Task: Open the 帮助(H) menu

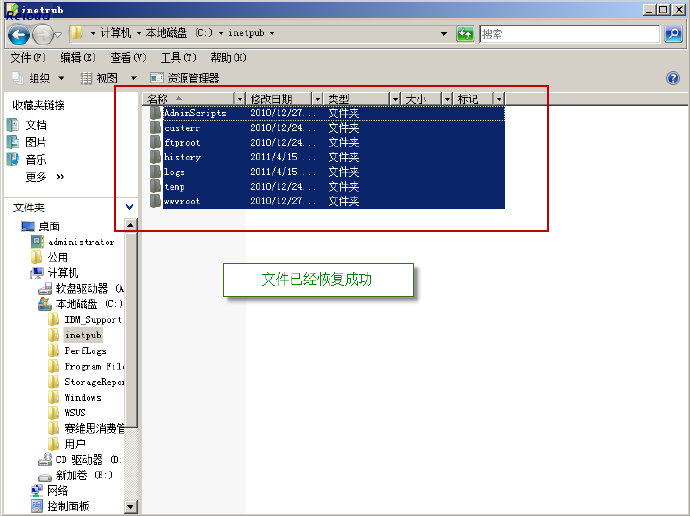Action: [x=228, y=58]
